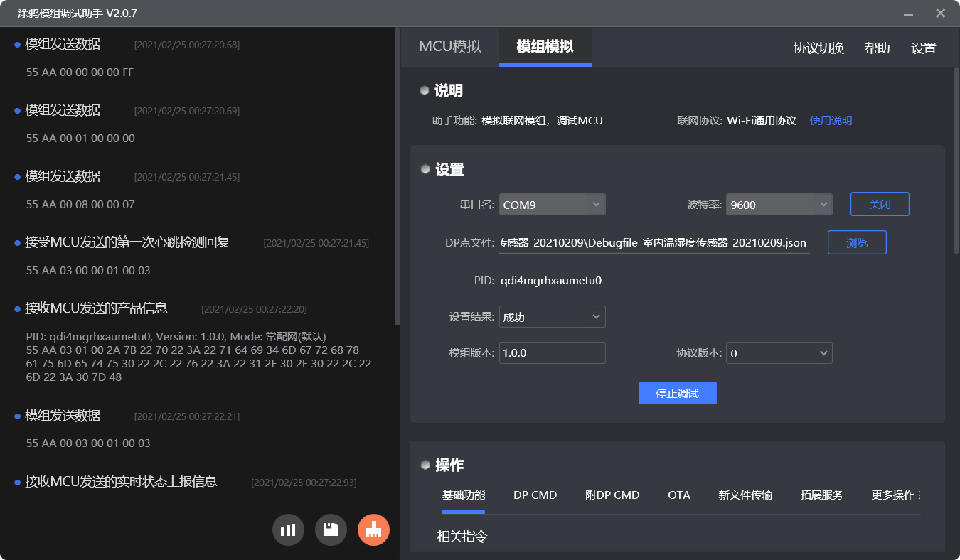This screenshot has width=960, height=560.
Task: Click the 浏览 button for DP file
Action: point(857,242)
